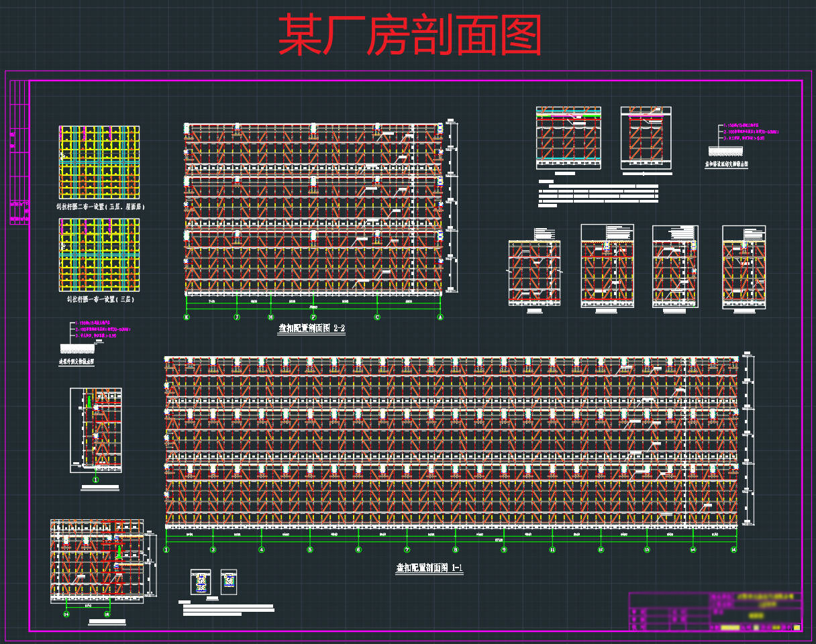Select the narrow top-right detail beside the cyan-band one

(646, 138)
